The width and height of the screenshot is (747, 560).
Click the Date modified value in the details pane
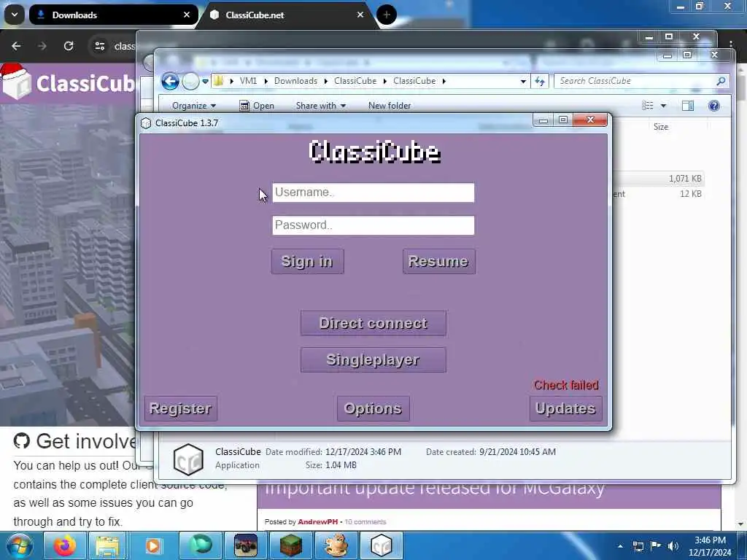coord(363,452)
